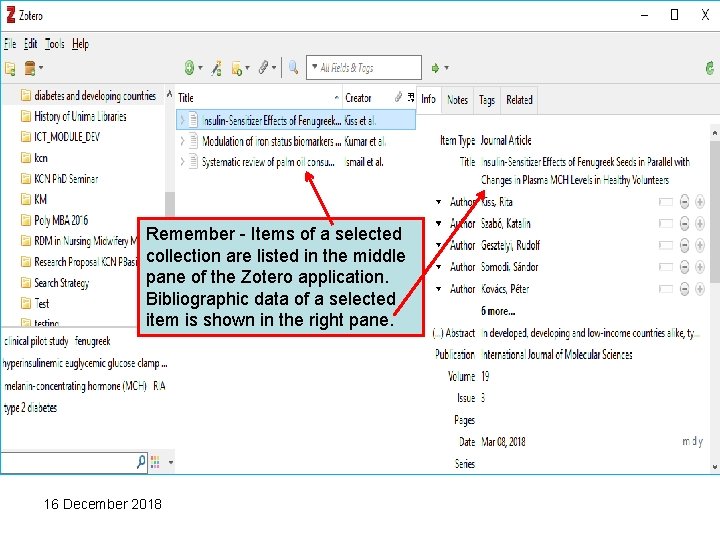Open creator type dropdown for Kiss, Rita
The image size is (720, 540).
pos(439,202)
